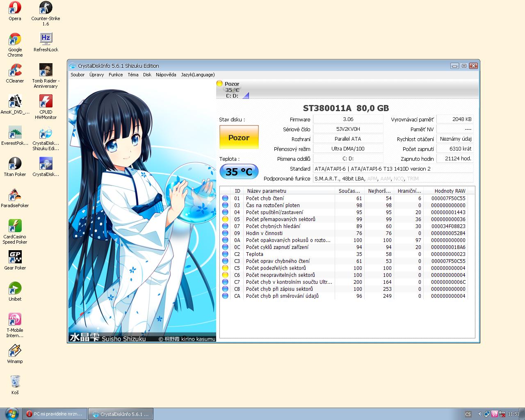Viewport: 525px width, 420px height.
Task: Click the power-on hours field 21124 hod.
Action: pos(455,158)
